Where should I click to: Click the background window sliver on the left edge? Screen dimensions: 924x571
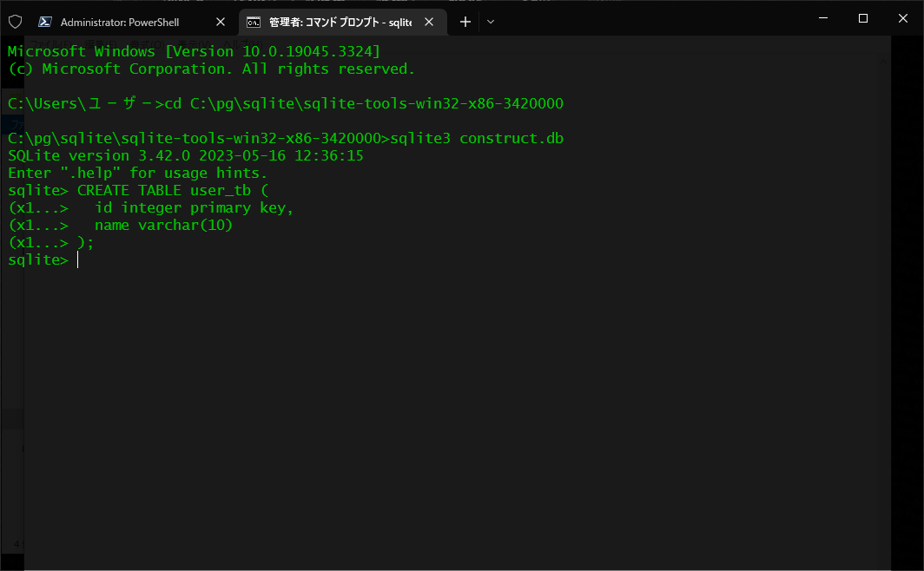coord(11,347)
